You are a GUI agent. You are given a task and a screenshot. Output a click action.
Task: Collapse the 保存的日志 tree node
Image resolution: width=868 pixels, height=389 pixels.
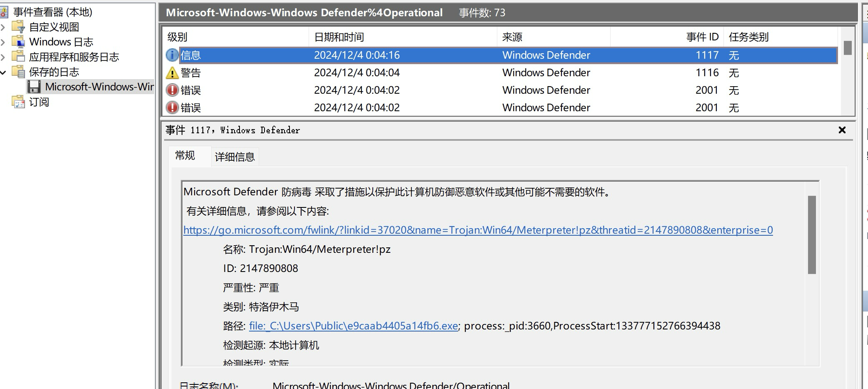(x=3, y=72)
